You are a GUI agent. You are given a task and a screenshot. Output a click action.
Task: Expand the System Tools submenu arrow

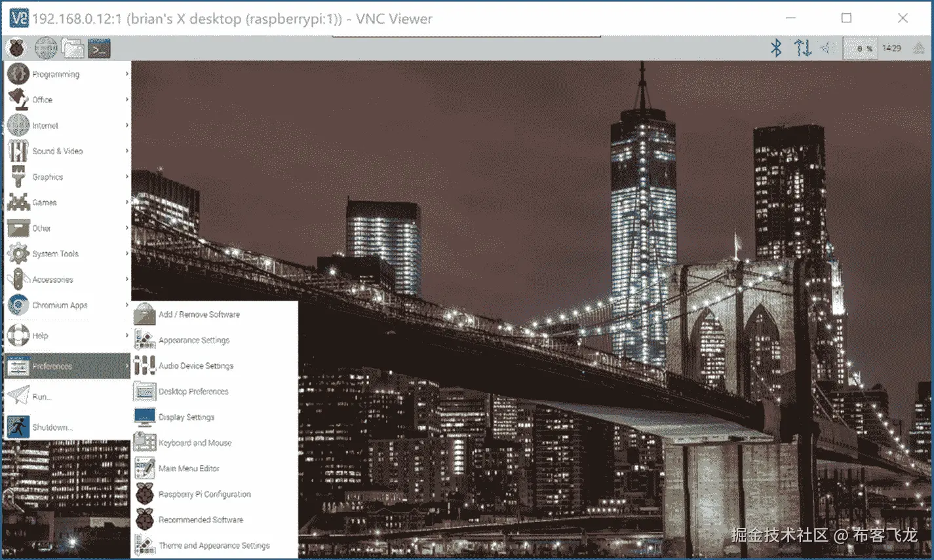[126, 253]
